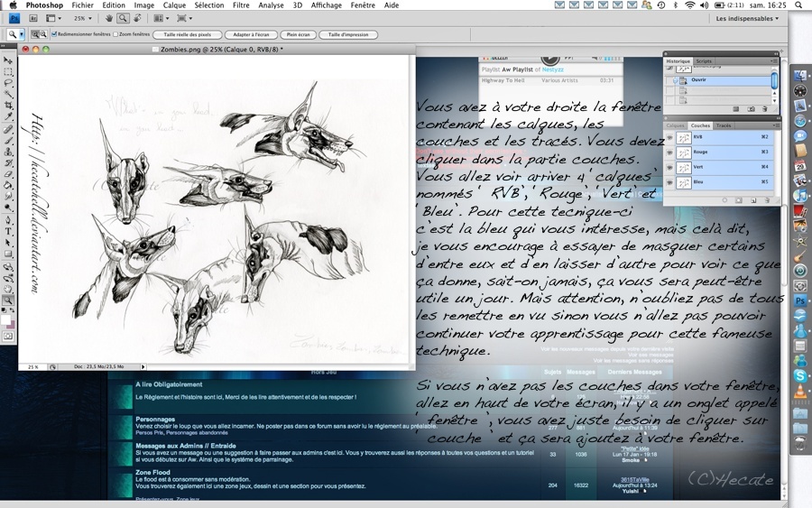
Task: Open the Historique panel options menu
Action: 775,61
